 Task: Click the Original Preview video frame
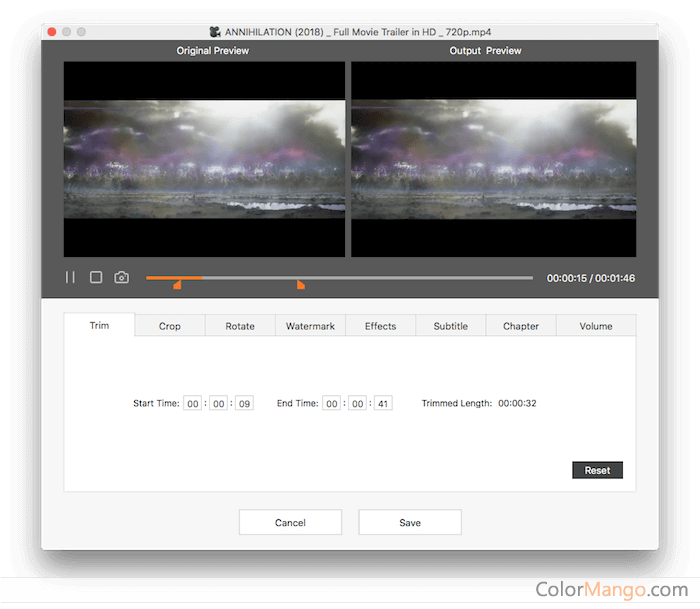(x=204, y=159)
